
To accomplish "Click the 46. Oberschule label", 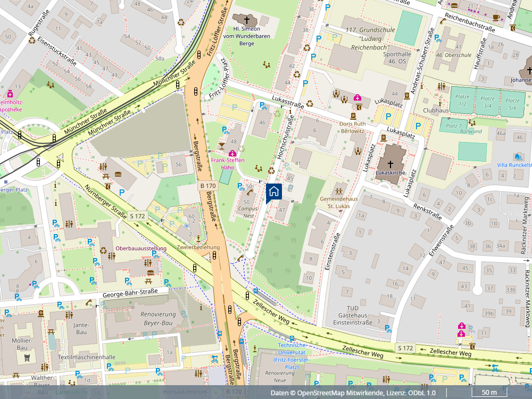I will (454, 55).
